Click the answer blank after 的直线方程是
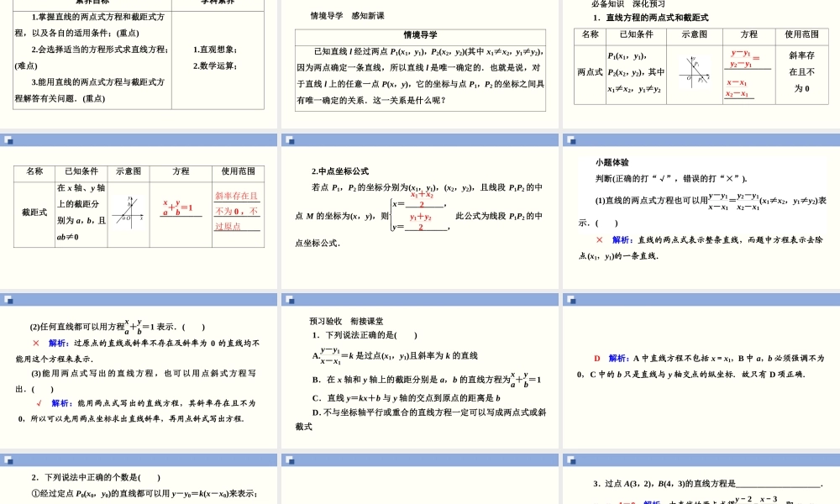Image resolution: width=840 pixels, height=504 pixels. [x=779, y=484]
